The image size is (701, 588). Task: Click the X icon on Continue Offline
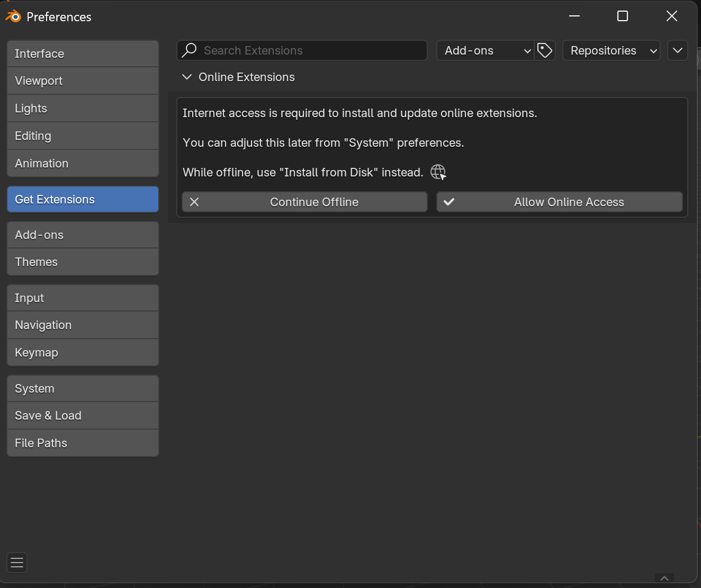point(194,202)
